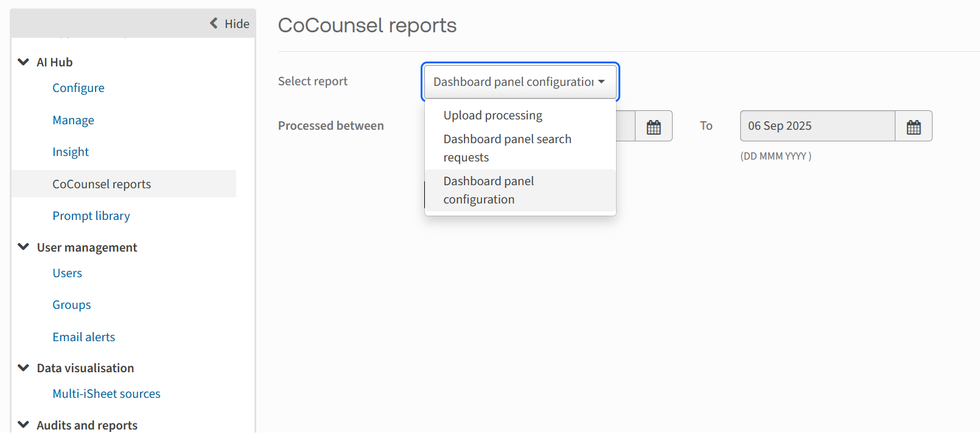The height and width of the screenshot is (435, 980).
Task: Open the Prompt library link
Action: pos(91,216)
